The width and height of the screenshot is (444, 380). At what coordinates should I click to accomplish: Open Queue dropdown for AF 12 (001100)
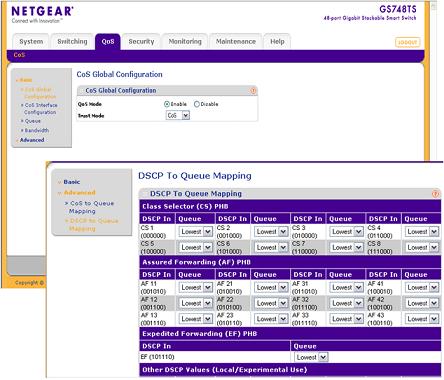(x=196, y=303)
